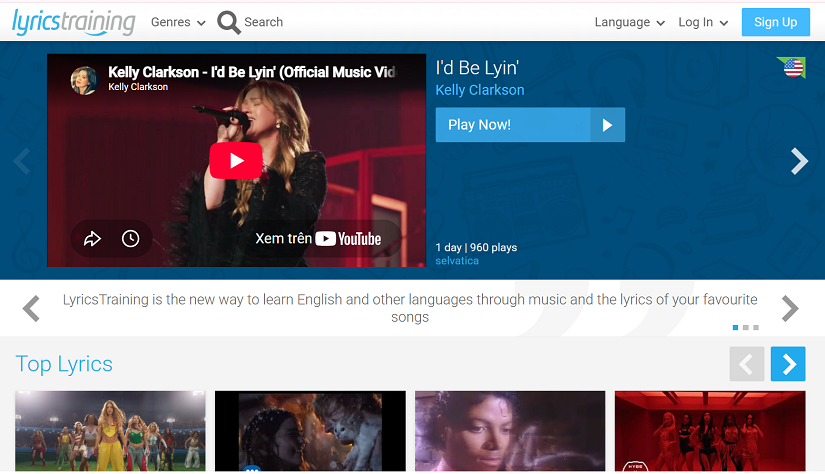Show previous info text with left chevron

tap(31, 308)
